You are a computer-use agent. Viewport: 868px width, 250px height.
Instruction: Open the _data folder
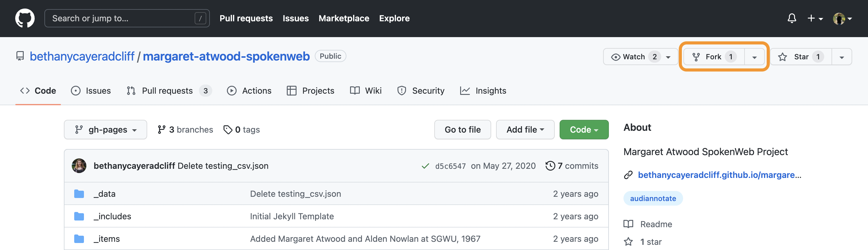click(x=104, y=194)
